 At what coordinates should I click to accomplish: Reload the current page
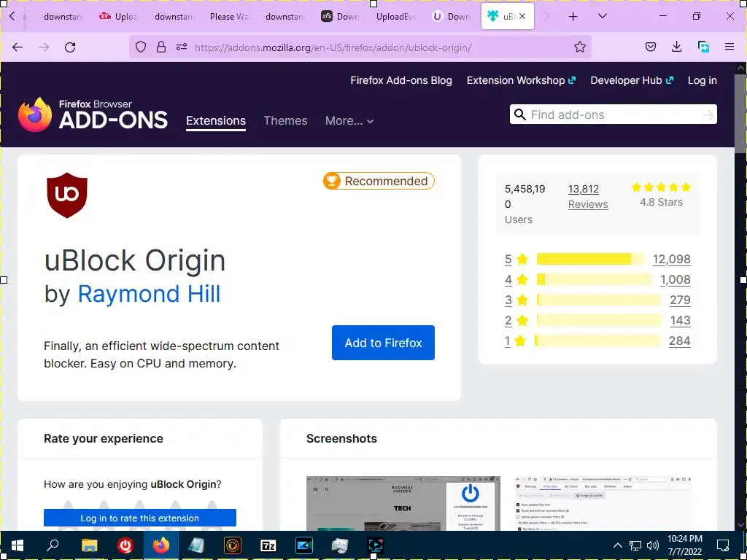(x=70, y=47)
